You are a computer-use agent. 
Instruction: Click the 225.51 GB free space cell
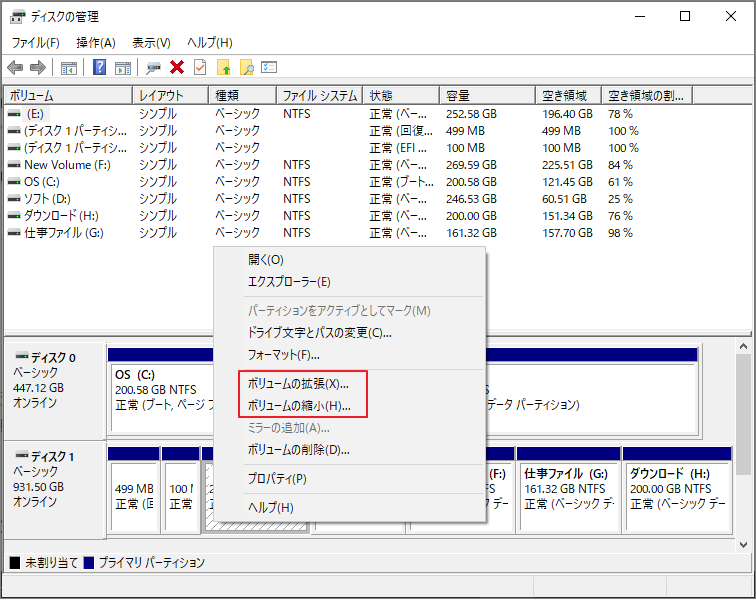coord(567,165)
